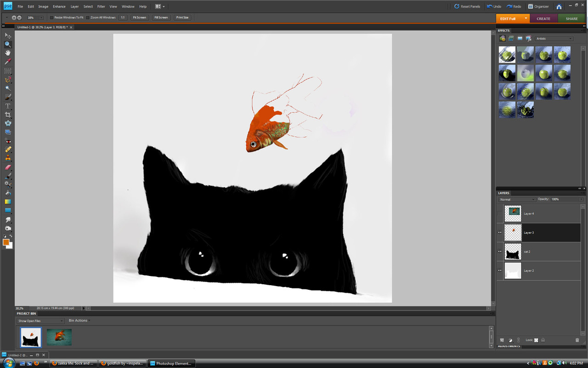Select the Rectangle shape tool
588x368 pixels.
[x=8, y=210]
